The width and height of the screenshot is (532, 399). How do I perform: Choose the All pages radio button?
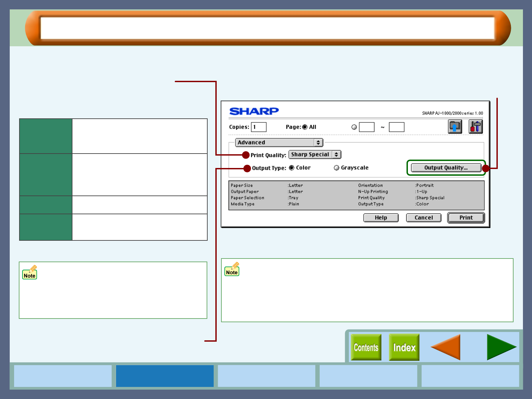pyautogui.click(x=305, y=127)
